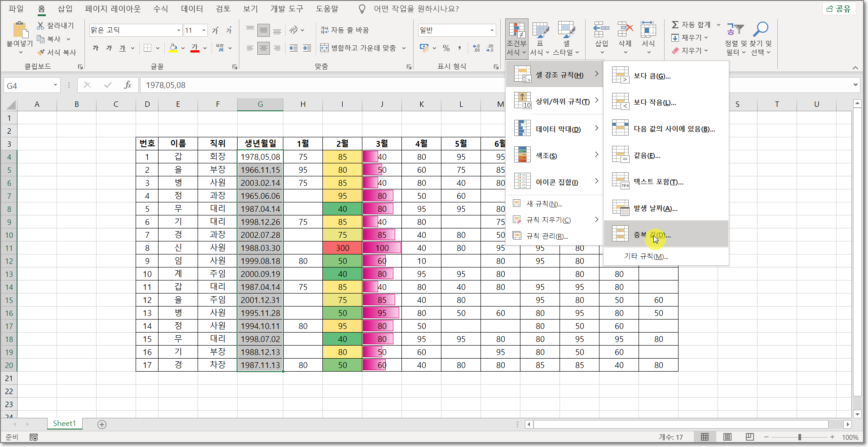Open the File (파일) tab
This screenshot has height=447, width=868.
click(x=16, y=9)
